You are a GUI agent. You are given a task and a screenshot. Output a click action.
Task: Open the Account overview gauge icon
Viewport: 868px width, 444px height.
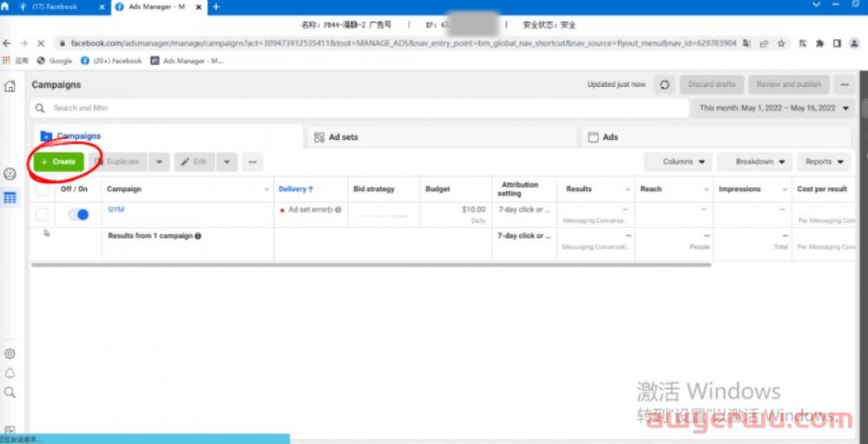coord(10,174)
